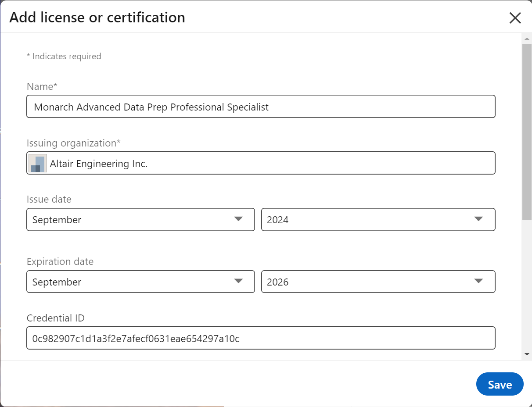532x407 pixels.
Task: Select the Expiration date 2026 text
Action: (277, 282)
